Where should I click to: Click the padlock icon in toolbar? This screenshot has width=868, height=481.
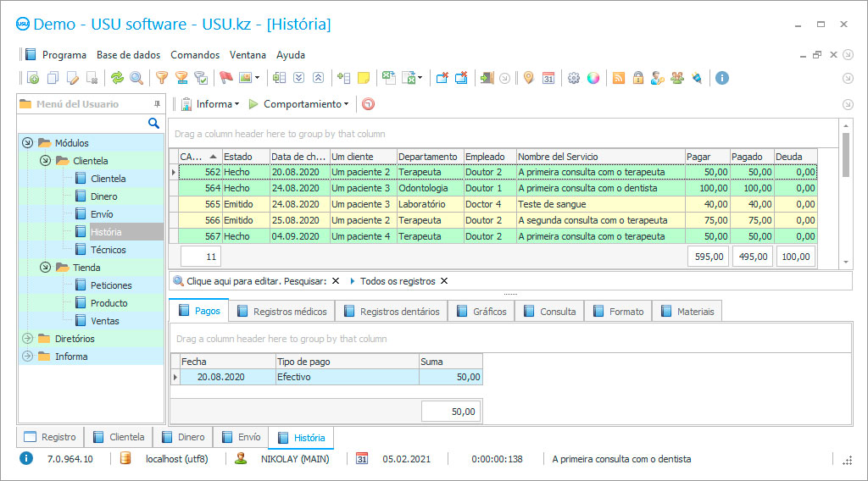coord(638,78)
